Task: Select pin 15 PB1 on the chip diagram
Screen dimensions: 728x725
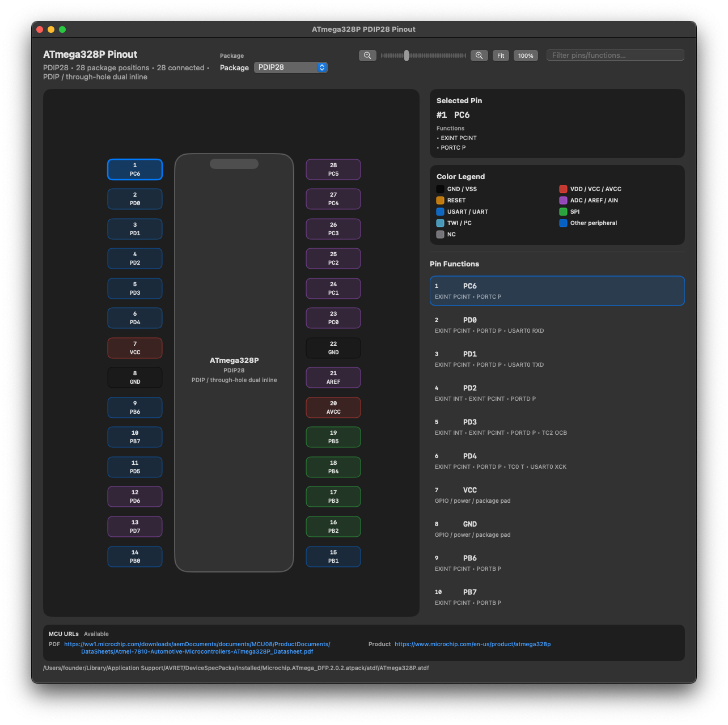Action: [333, 557]
